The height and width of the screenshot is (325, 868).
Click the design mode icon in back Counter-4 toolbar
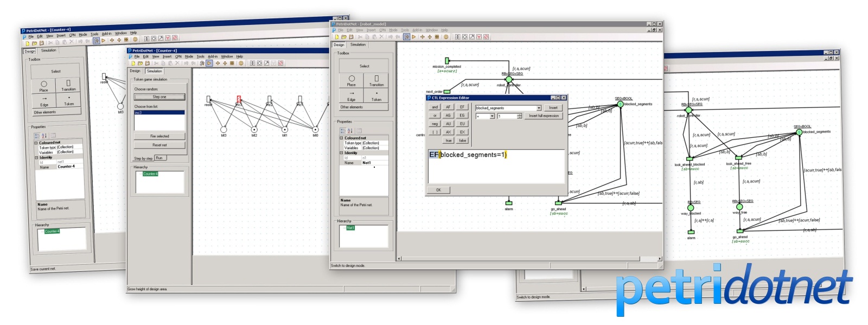[x=96, y=41]
